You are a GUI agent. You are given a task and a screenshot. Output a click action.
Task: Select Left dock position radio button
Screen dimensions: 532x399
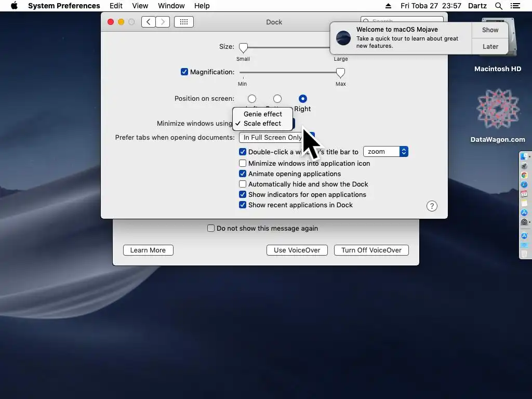click(252, 99)
